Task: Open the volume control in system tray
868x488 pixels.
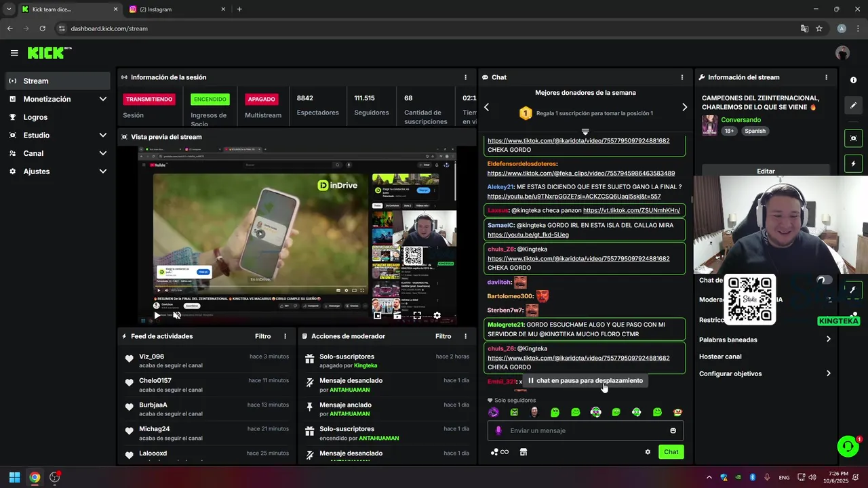Action: point(812,477)
